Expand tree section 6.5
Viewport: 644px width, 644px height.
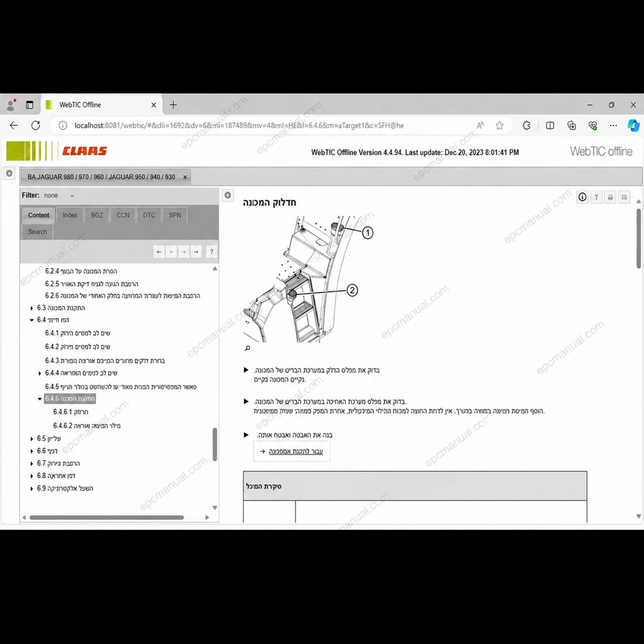(32, 439)
